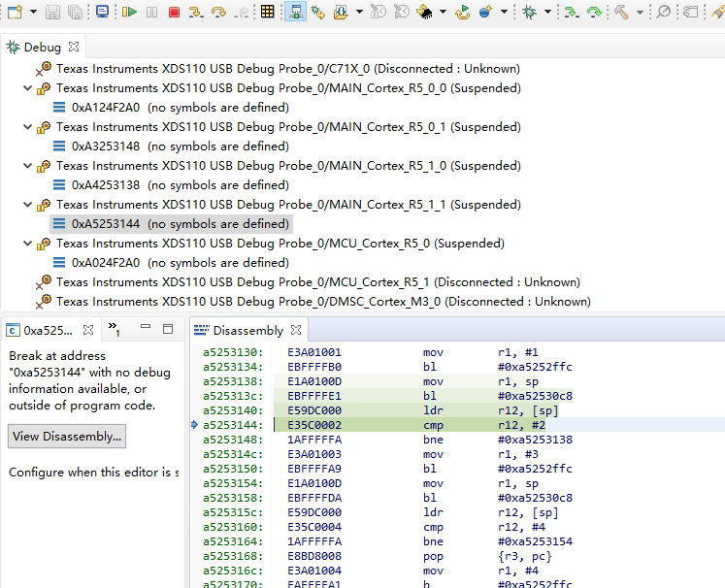Viewport: 725px width, 588px height.
Task: Click the Suspend pause icon
Action: coord(151,12)
